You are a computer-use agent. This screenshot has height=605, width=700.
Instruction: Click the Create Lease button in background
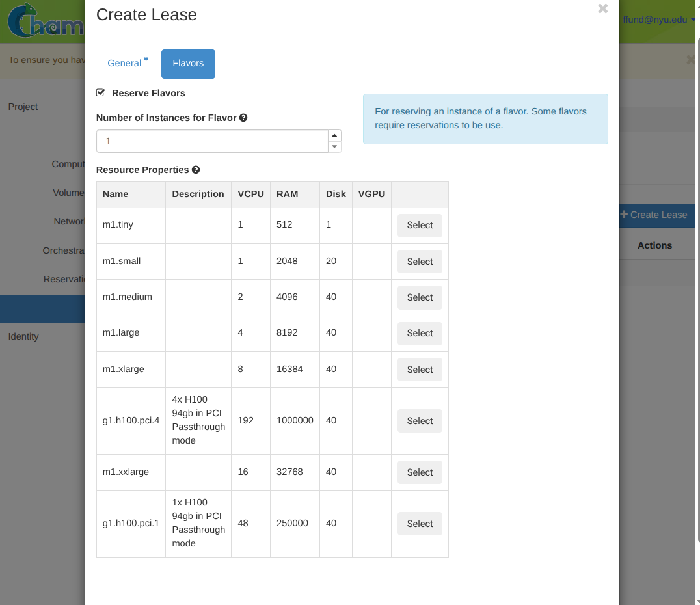click(x=657, y=215)
